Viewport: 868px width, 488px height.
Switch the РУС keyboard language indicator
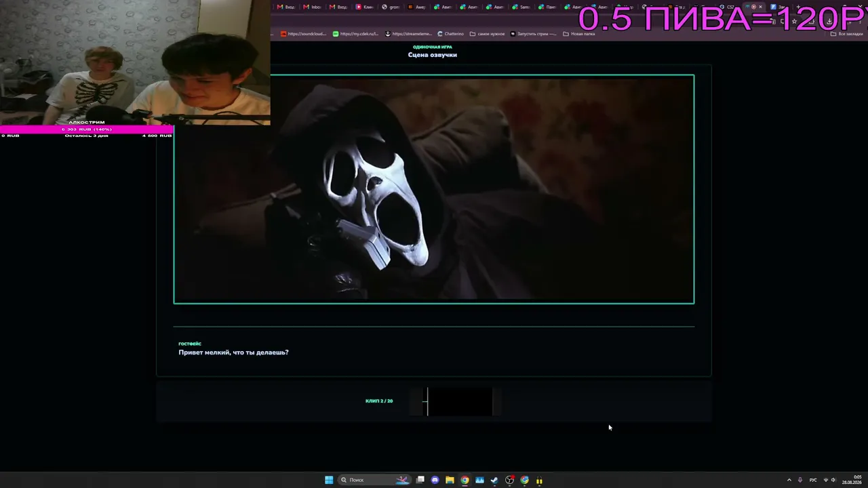pyautogui.click(x=813, y=480)
